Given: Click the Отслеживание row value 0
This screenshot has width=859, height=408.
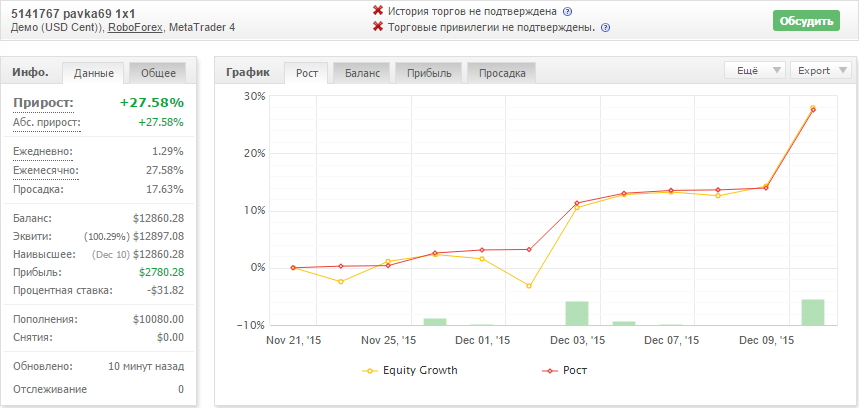Looking at the screenshot, I should point(181,390).
